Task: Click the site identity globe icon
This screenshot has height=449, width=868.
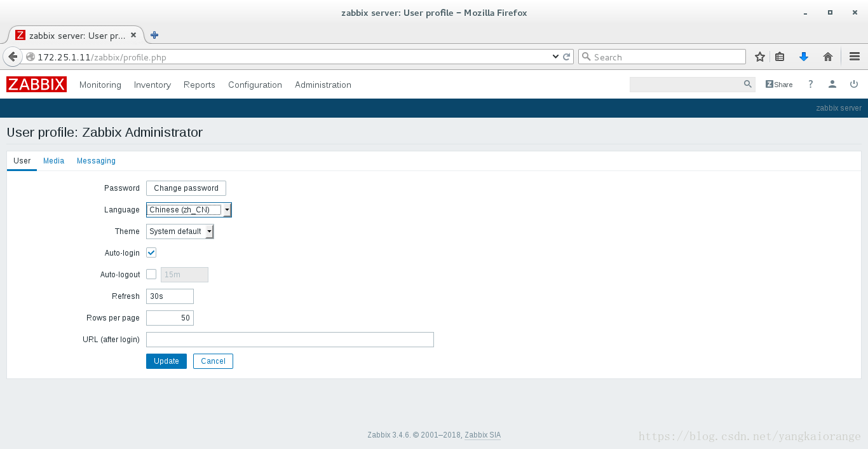Action: pyautogui.click(x=31, y=57)
